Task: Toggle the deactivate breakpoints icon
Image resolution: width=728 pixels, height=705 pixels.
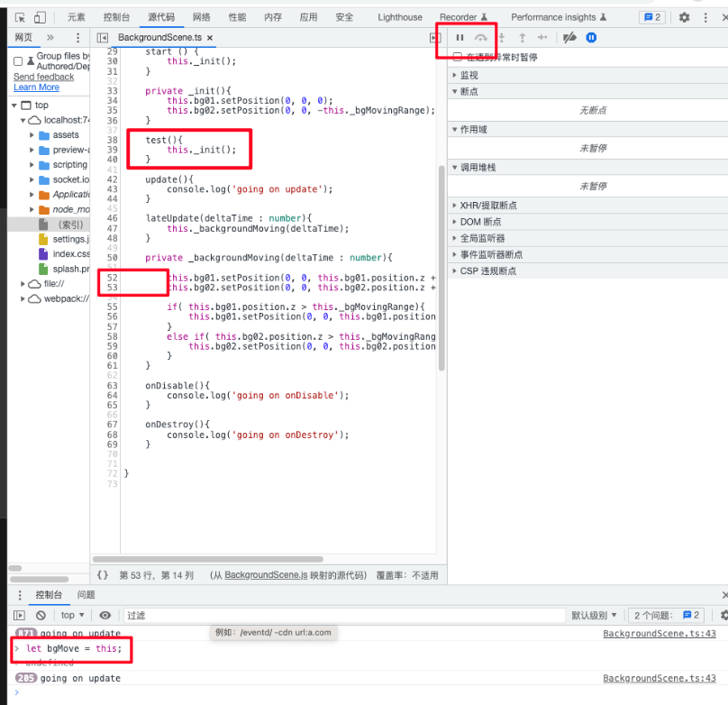Action: coord(569,38)
